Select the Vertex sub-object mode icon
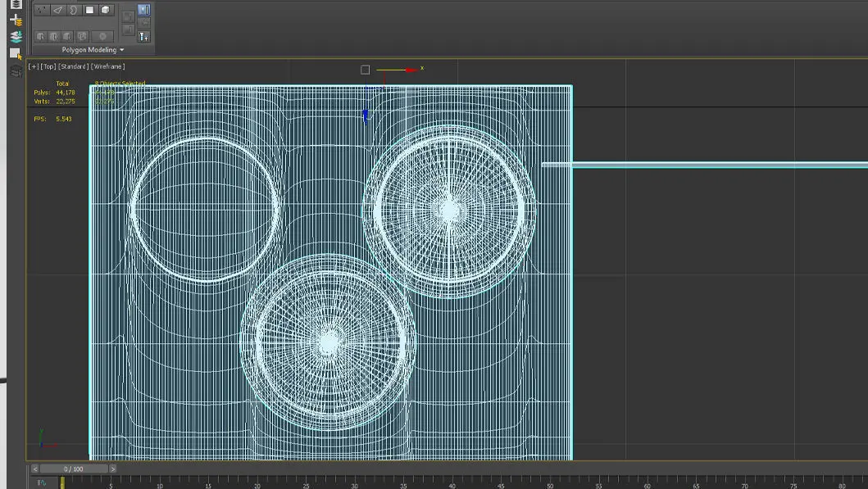Image resolution: width=868 pixels, height=489 pixels. tap(41, 11)
